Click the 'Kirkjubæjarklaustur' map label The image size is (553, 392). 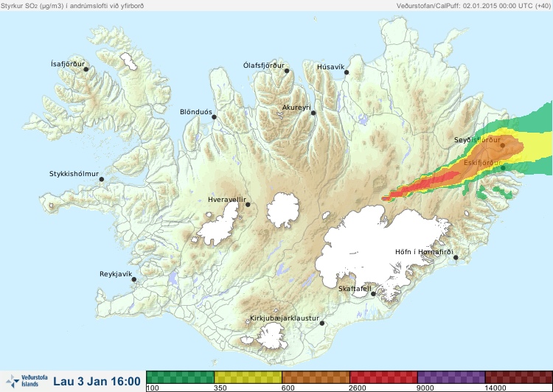point(285,318)
